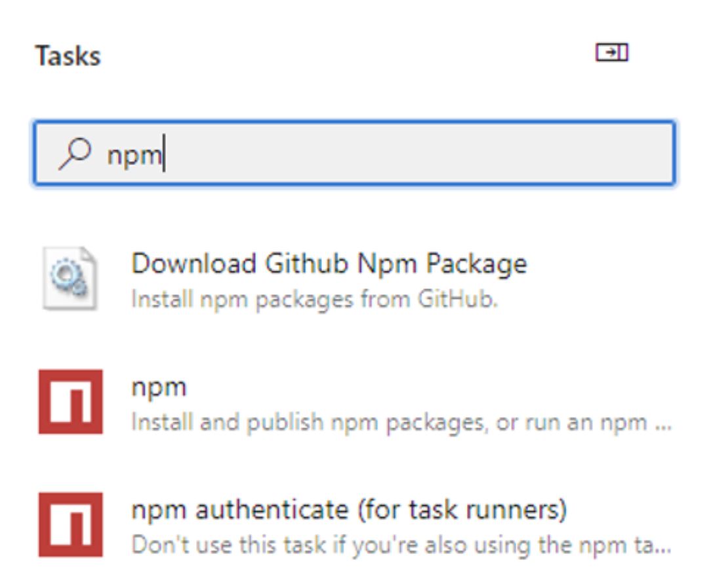This screenshot has width=711, height=588.
Task: Click Install and publish npm packages description
Action: [x=401, y=423]
